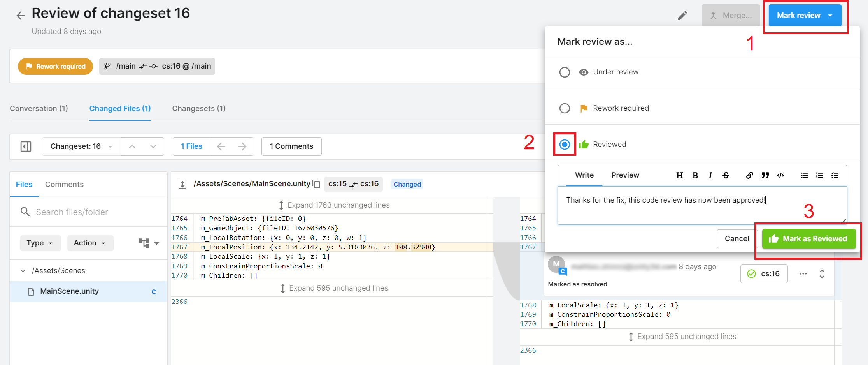This screenshot has height=365, width=868.
Task: Select the Reviewed radio option
Action: [x=565, y=145]
